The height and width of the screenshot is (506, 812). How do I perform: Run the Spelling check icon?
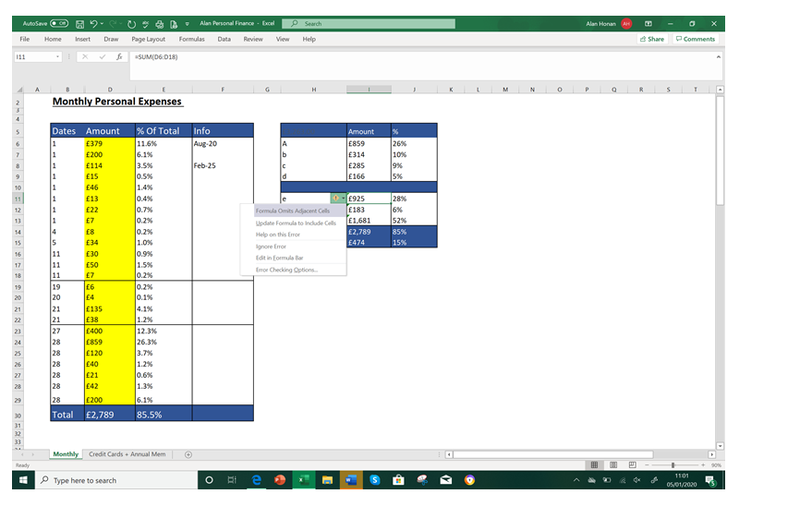(x=146, y=24)
